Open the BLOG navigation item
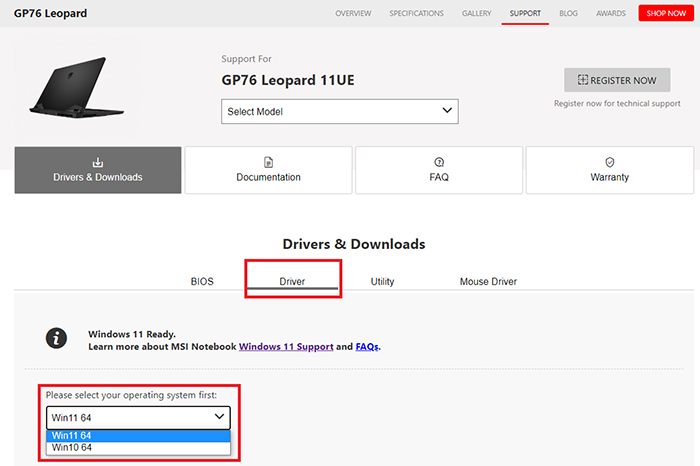The width and height of the screenshot is (700, 466). [x=568, y=13]
